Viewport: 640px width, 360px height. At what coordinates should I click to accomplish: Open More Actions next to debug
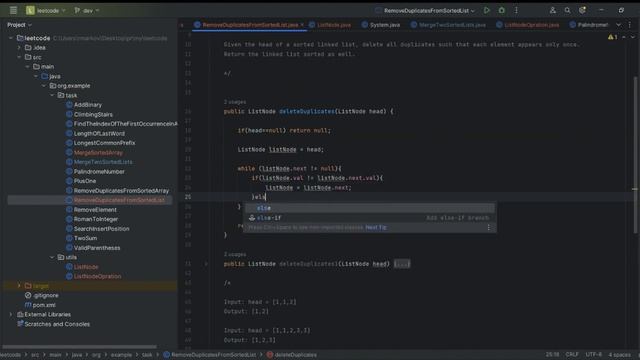click(x=516, y=10)
